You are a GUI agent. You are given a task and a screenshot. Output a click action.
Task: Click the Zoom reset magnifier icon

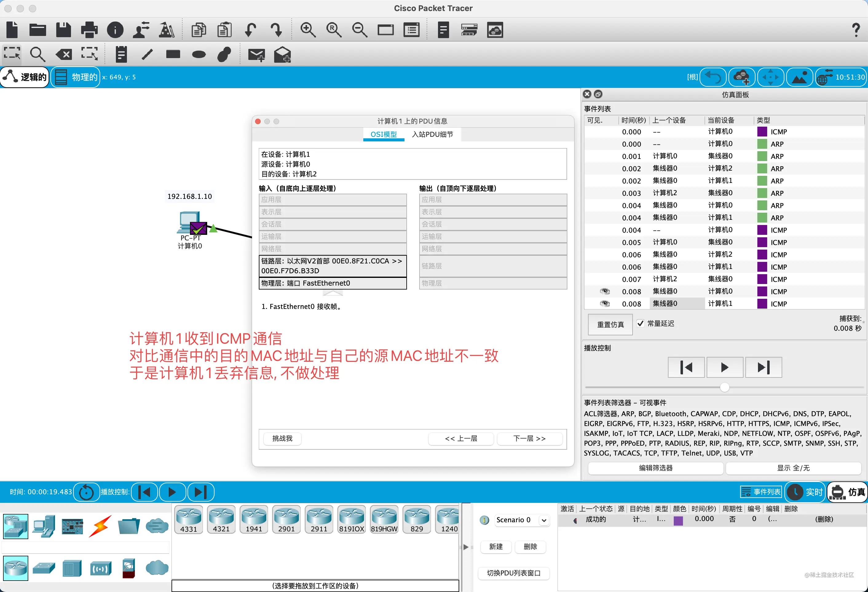tap(334, 30)
